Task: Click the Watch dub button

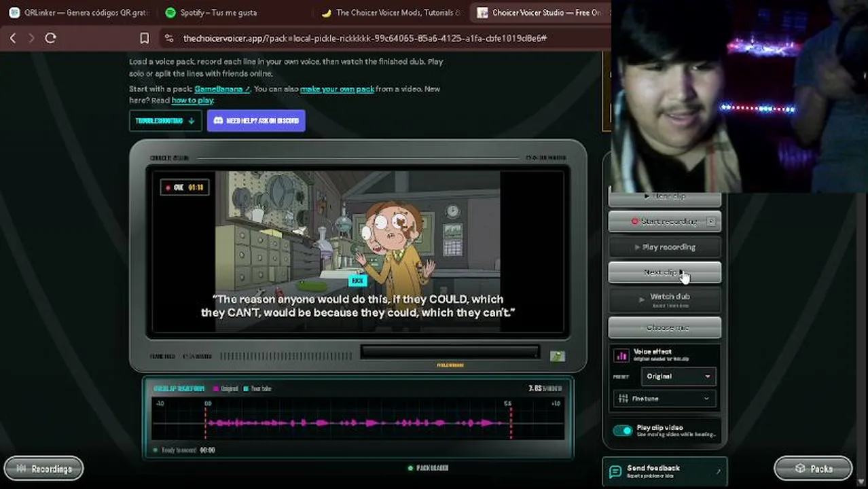Action: [664, 300]
